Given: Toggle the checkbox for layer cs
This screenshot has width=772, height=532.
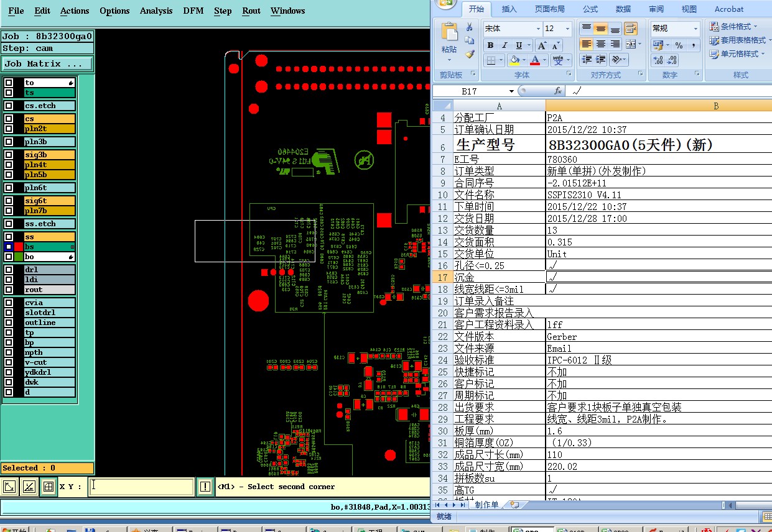Looking at the screenshot, I should 9,119.
